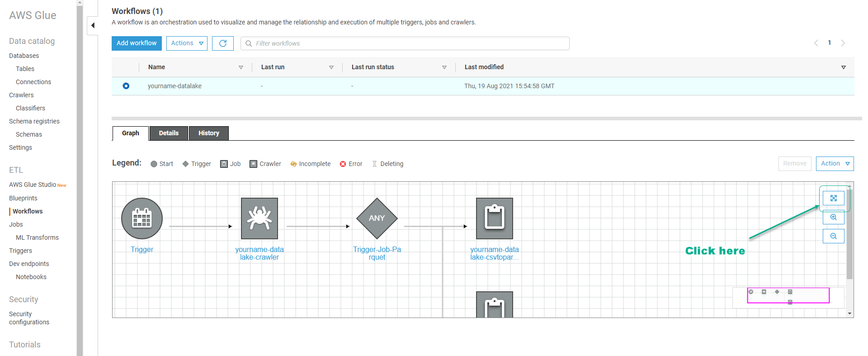Click the graph vertical scrollbar

click(x=850, y=234)
